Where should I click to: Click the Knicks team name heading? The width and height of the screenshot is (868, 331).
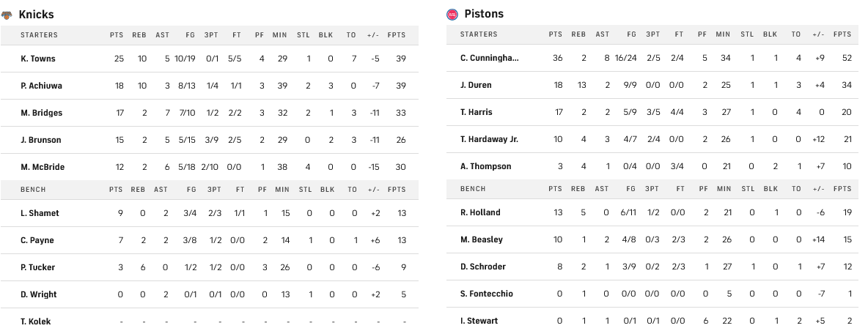[x=37, y=15]
